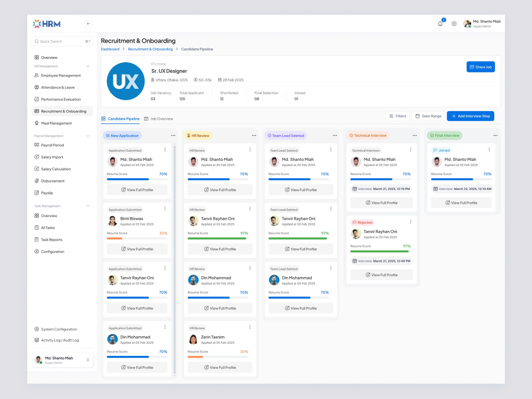Viewport: 532px width, 399px height.
Task: Open options menu for Team Lead Seleted column
Action: [x=335, y=135]
